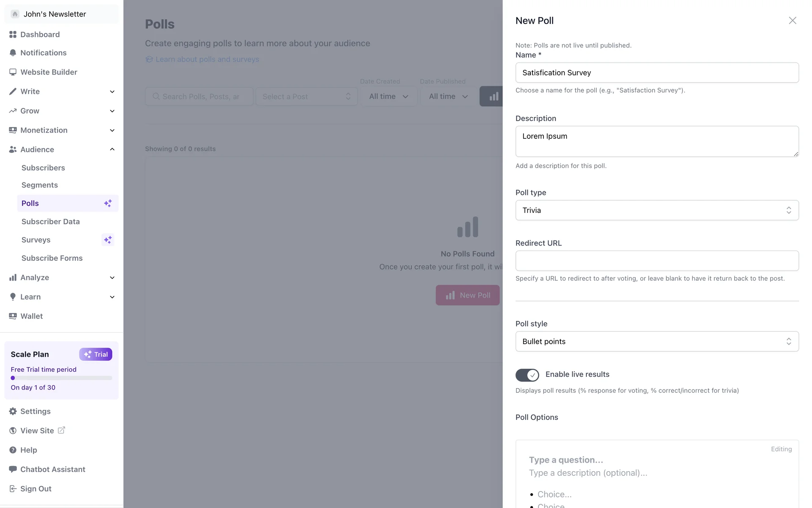Click the Wallet icon in sidebar
The height and width of the screenshot is (508, 812).
(x=13, y=316)
